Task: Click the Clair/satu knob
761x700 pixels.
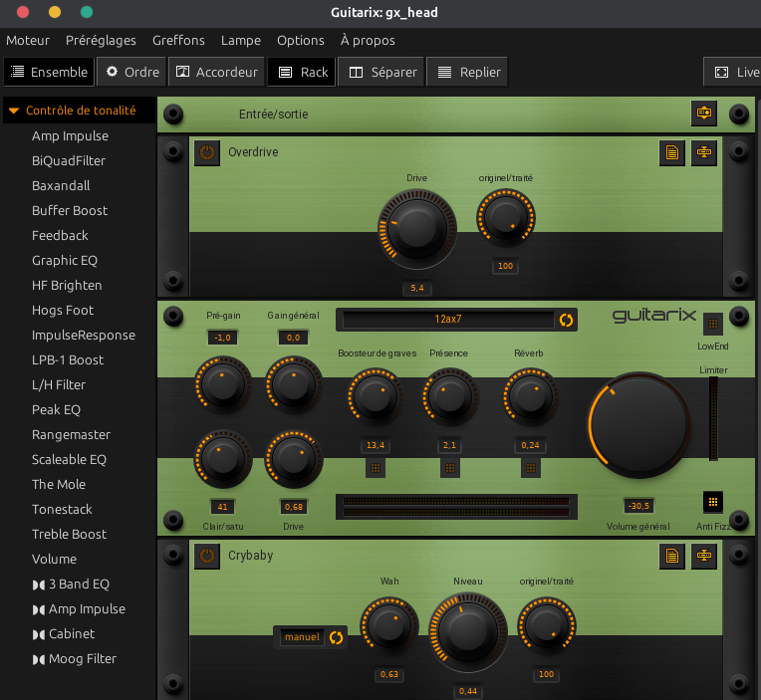Action: (x=223, y=458)
